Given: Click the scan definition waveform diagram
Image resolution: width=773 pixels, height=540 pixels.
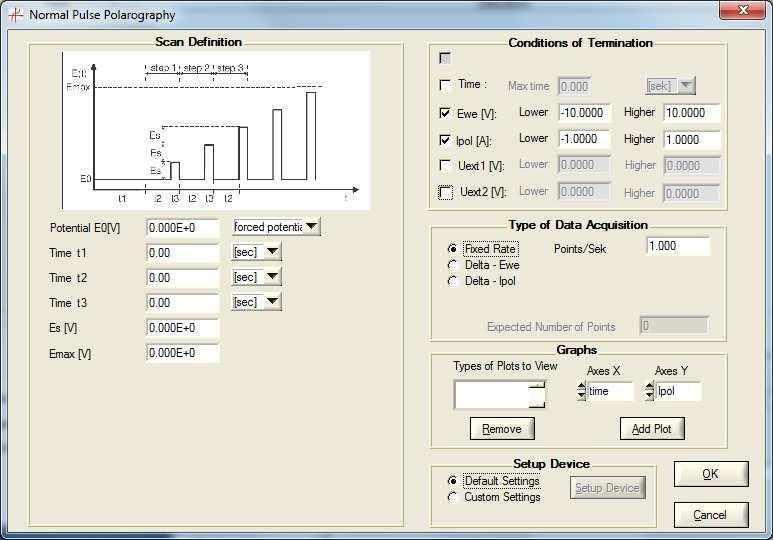Looking at the screenshot, I should click(216, 131).
